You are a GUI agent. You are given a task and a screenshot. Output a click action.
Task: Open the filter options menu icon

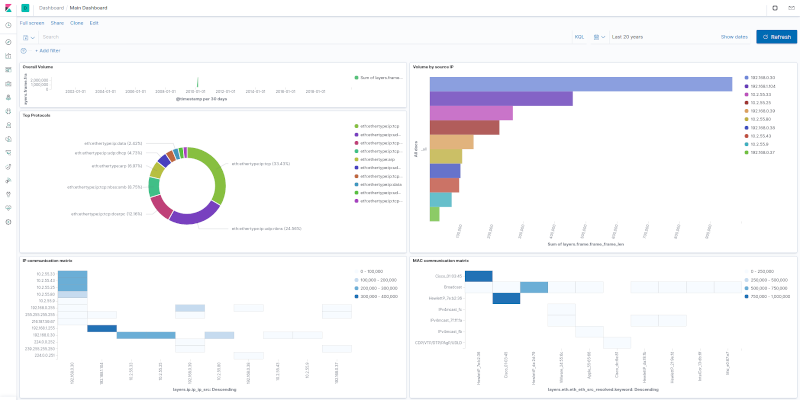pos(23,51)
